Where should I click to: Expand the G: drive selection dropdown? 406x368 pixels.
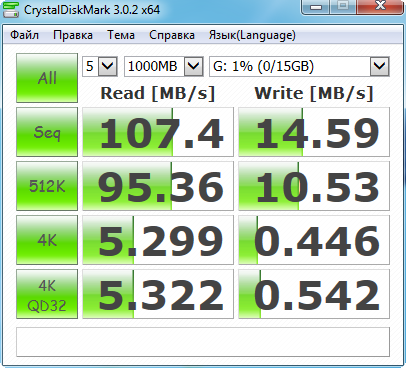(380, 66)
